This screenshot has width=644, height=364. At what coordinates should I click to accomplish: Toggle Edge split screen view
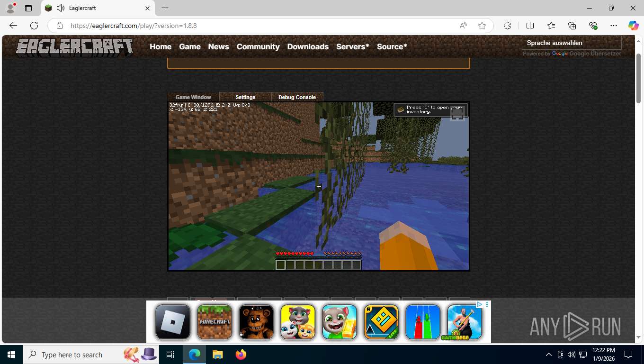pos(530,26)
